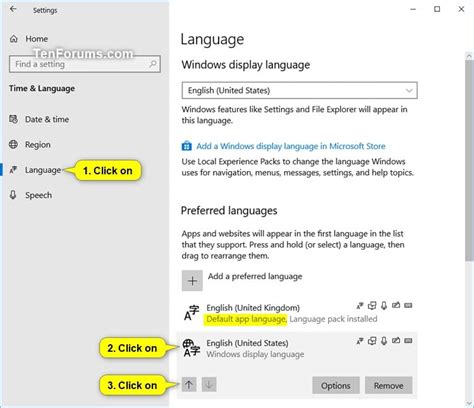The width and height of the screenshot is (474, 408).
Task: Click the Add a preferred language label
Action: [x=255, y=276]
